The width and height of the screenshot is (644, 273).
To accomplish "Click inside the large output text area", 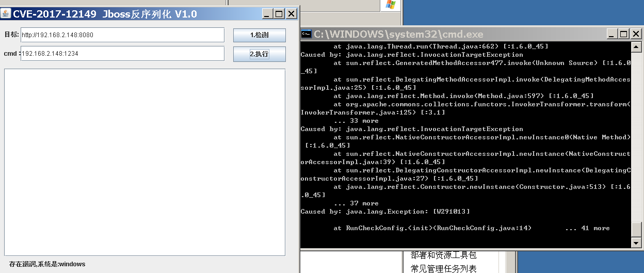I will pyautogui.click(x=145, y=162).
